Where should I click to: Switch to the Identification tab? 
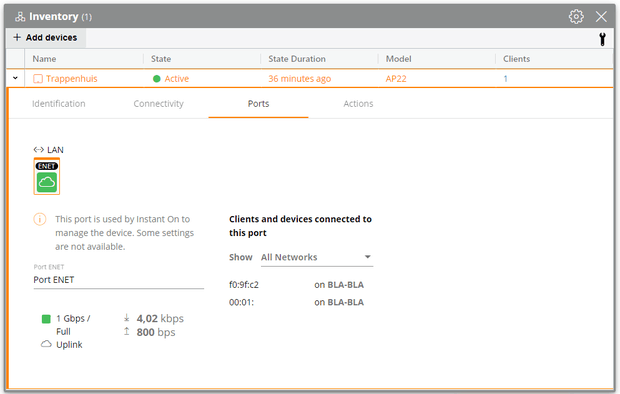click(x=59, y=104)
